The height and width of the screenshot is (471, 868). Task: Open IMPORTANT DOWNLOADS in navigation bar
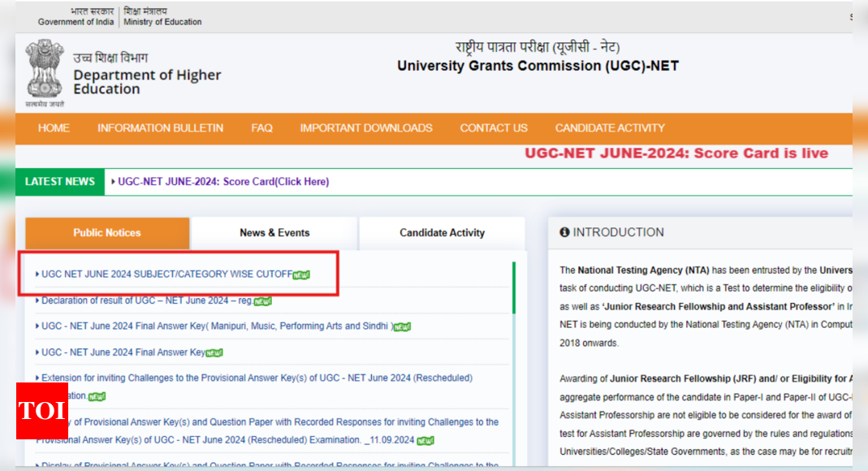point(366,128)
